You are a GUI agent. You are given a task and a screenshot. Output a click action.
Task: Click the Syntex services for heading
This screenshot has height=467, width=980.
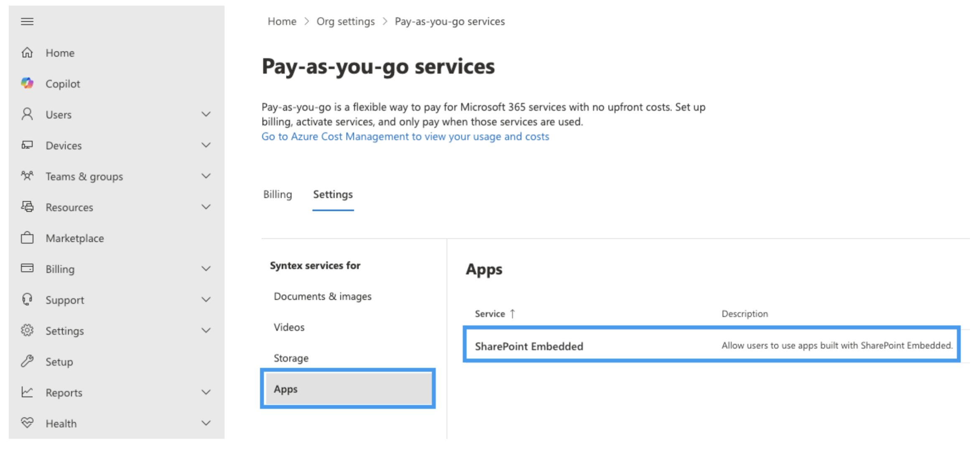click(x=315, y=265)
